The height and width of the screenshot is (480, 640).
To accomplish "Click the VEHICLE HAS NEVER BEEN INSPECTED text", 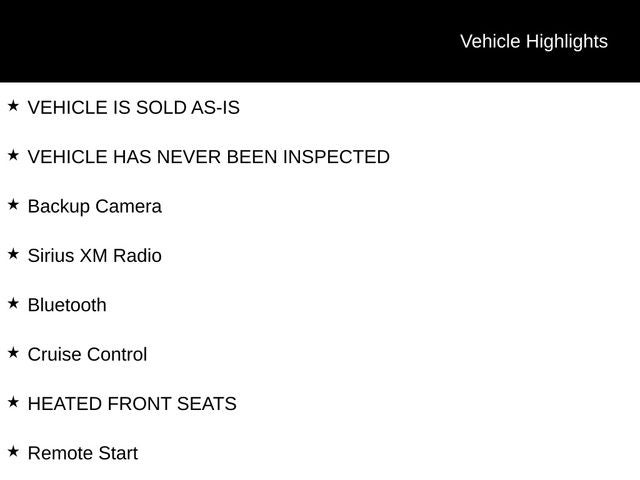I will [x=208, y=157].
